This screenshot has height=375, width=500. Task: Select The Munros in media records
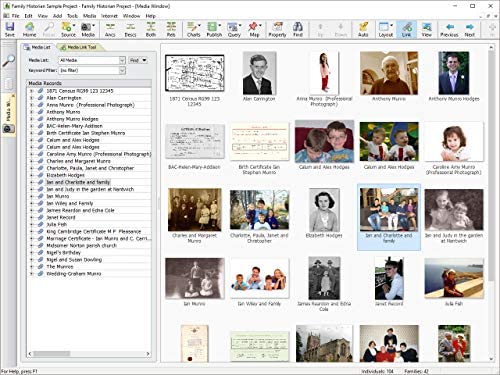pyautogui.click(x=60, y=267)
